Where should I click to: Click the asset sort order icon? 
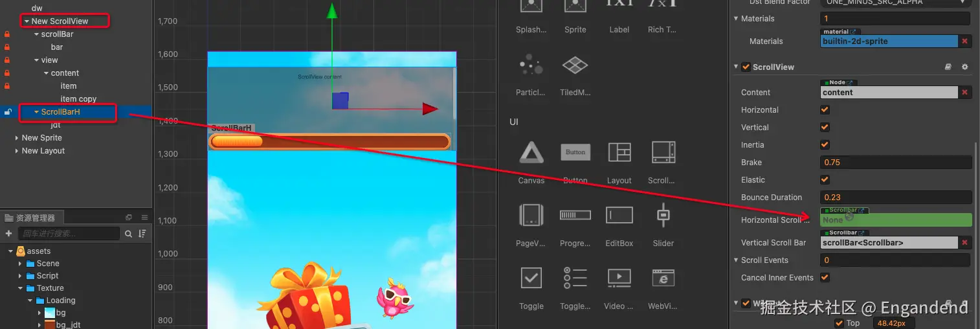142,234
